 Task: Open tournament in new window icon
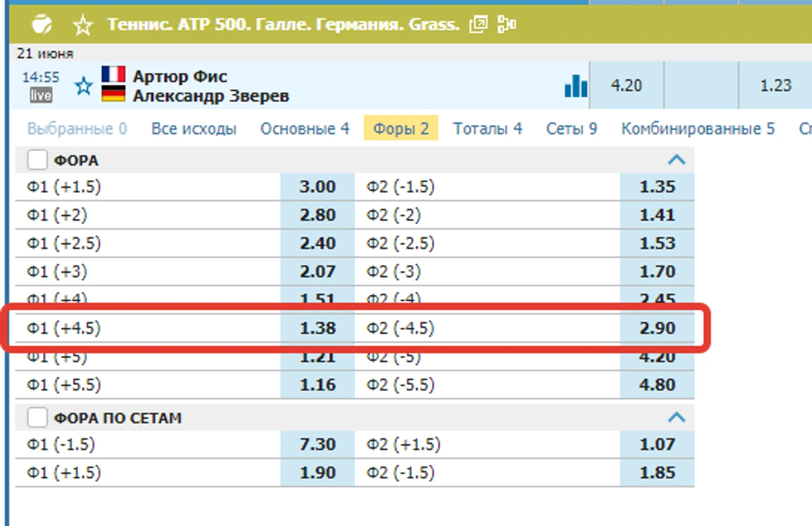478,24
